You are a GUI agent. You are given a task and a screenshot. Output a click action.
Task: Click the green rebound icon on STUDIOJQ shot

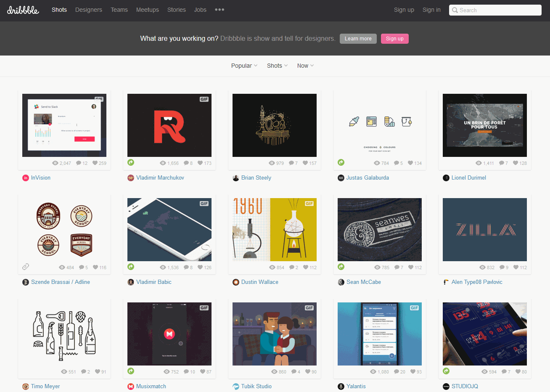(x=446, y=371)
